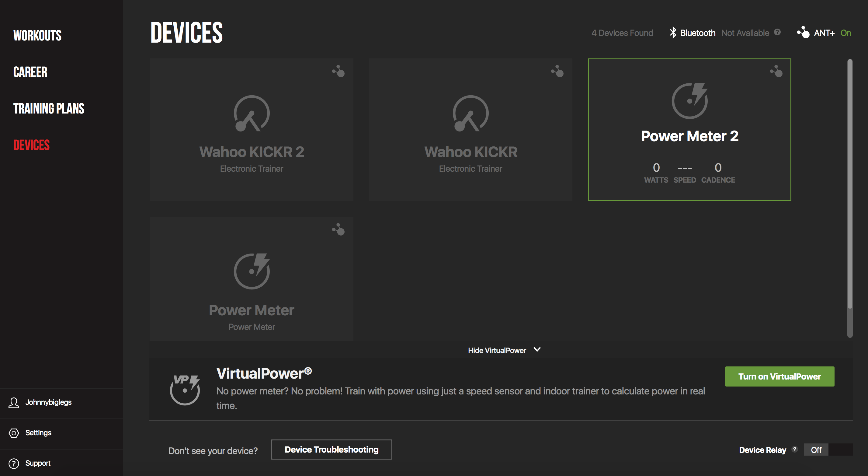Toggle the Device Relay switch
Viewport: 868px width, 476px height.
point(828,450)
